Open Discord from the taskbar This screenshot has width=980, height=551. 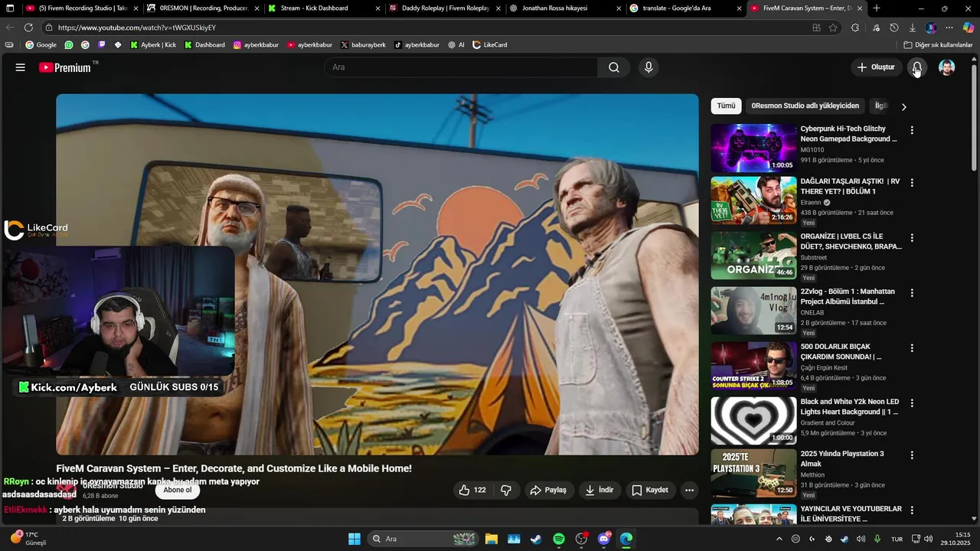tap(604, 539)
